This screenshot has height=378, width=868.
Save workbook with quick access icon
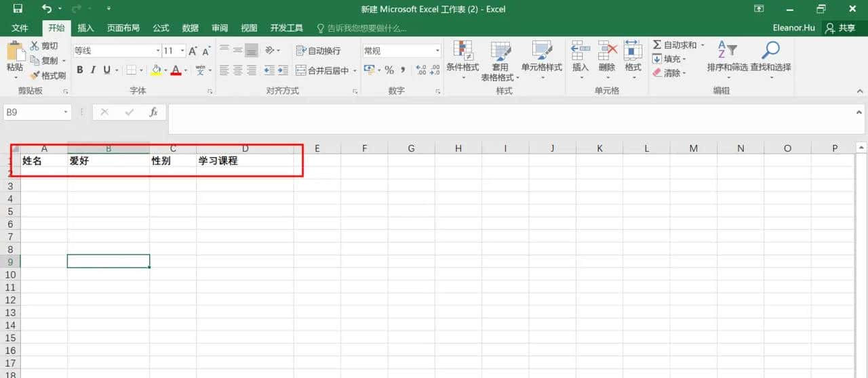pyautogui.click(x=17, y=9)
